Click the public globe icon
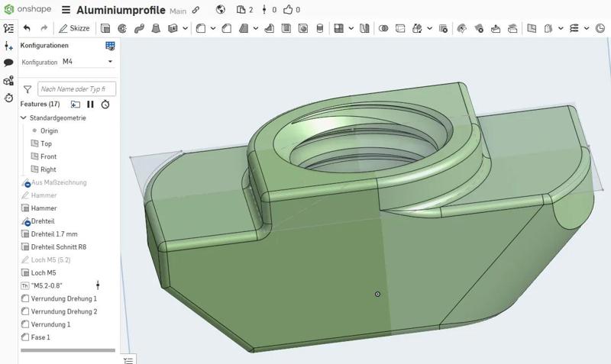Image resolution: width=611 pixels, height=364 pixels. coord(221,10)
